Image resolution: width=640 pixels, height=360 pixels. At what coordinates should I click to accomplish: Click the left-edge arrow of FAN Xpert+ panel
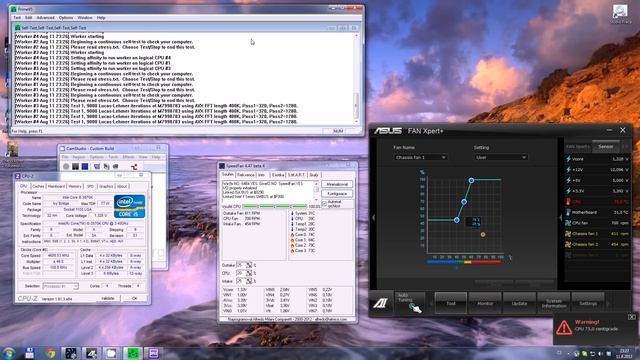pyautogui.click(x=373, y=218)
